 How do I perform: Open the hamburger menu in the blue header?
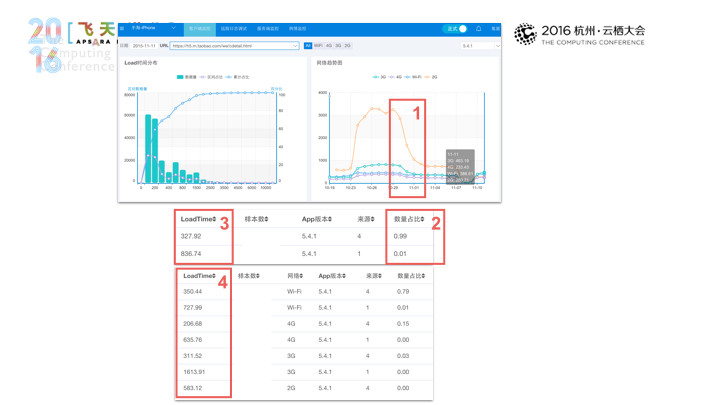point(122,28)
